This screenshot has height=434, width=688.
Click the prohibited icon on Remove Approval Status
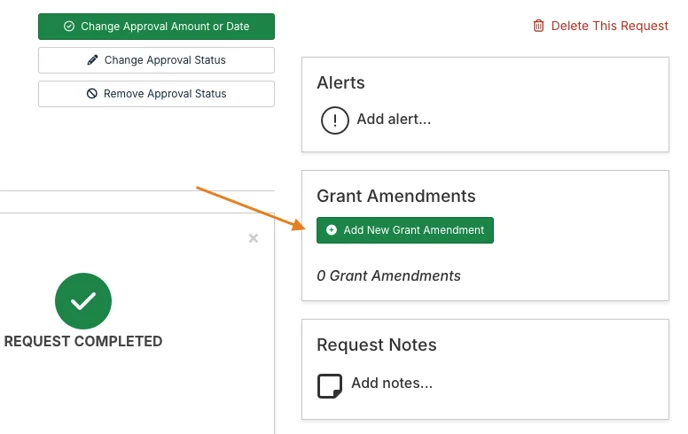tap(92, 93)
